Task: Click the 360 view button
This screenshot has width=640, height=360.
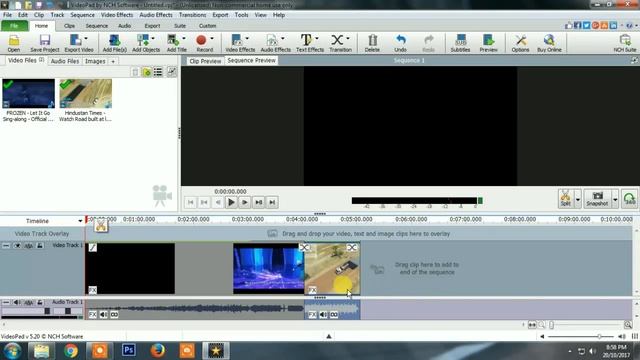Action: click(x=630, y=199)
